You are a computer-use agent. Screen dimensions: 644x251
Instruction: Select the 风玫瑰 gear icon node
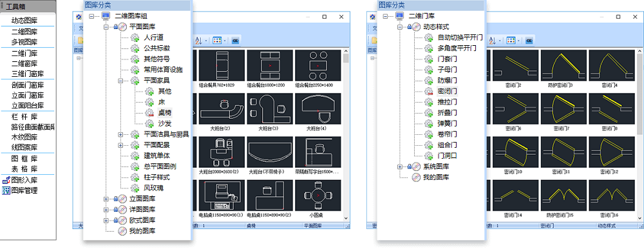coord(135,188)
